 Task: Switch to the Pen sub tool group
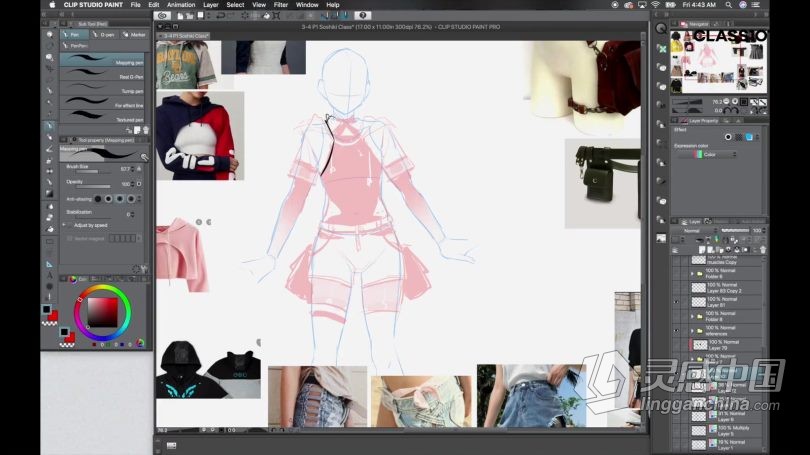pos(72,35)
